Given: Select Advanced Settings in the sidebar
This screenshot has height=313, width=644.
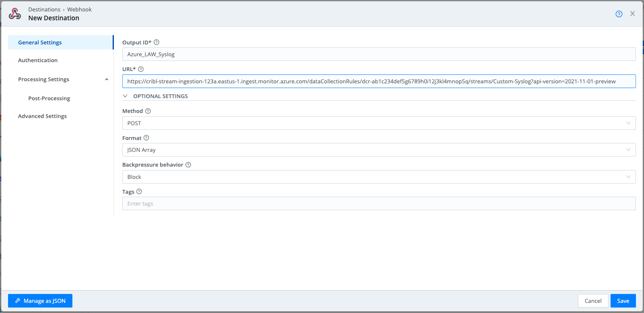Looking at the screenshot, I should pyautogui.click(x=42, y=116).
